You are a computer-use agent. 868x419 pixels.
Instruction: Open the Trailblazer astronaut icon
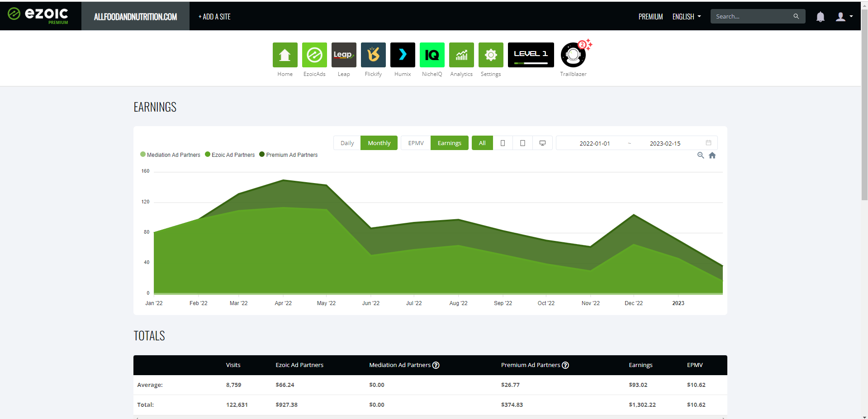click(573, 55)
